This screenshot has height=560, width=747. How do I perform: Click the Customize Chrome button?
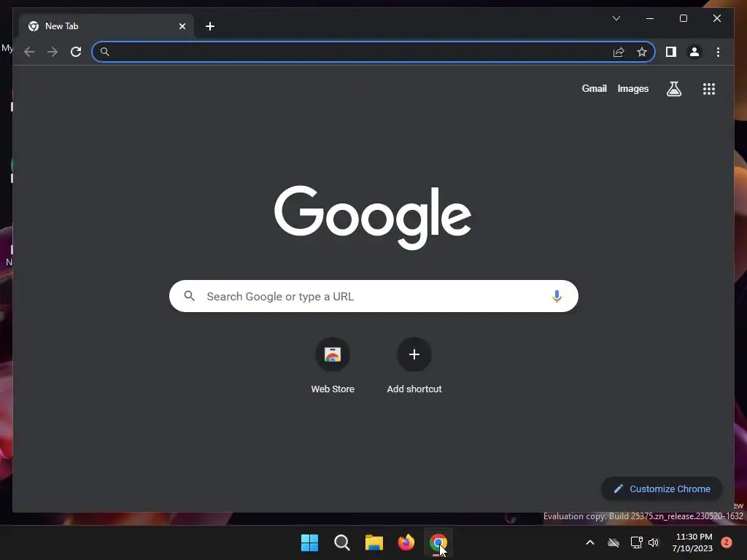(x=662, y=489)
